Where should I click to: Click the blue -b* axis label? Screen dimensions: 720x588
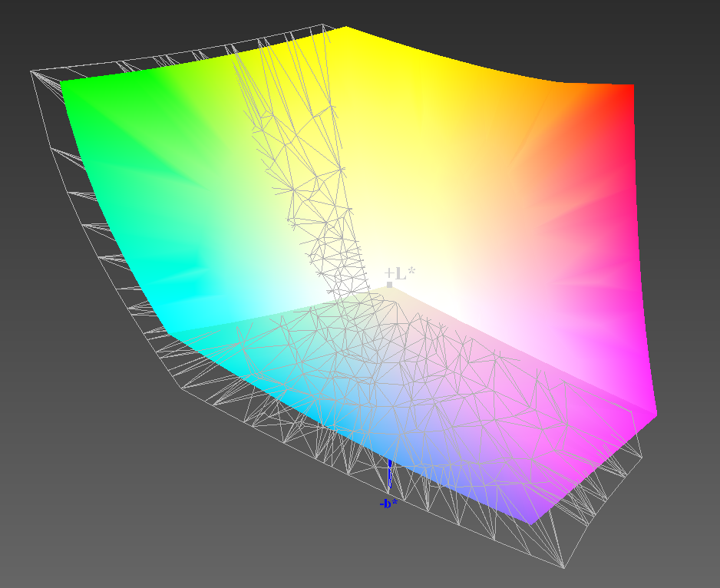388,504
